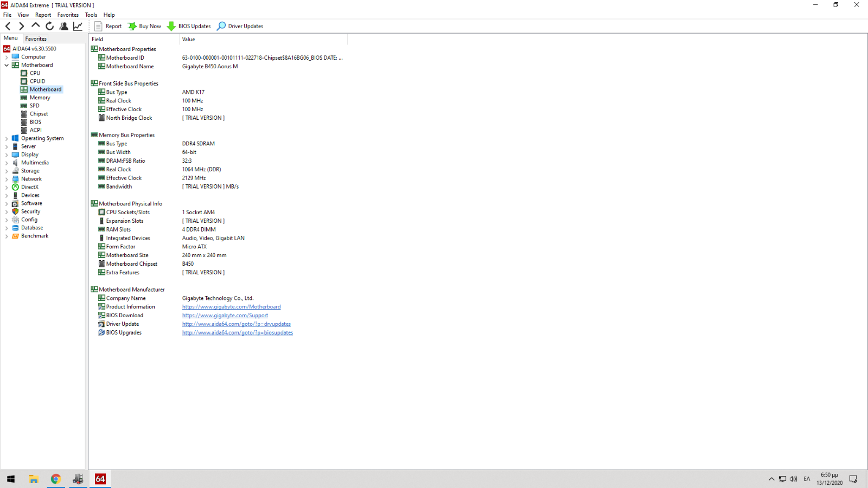Click the Software icon in the tree
Screen dimensions: 868x488
[15, 203]
